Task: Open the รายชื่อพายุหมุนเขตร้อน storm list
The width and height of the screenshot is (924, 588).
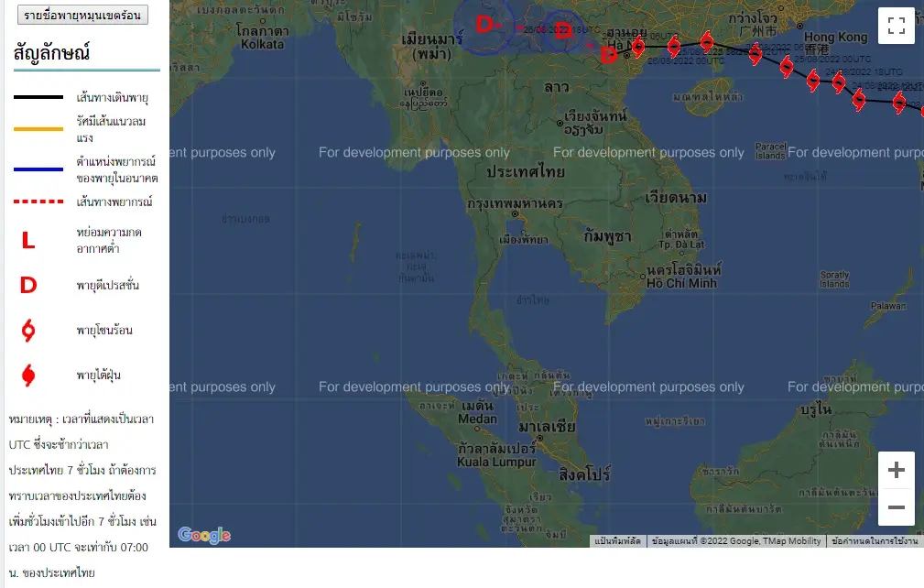Action: coord(82,16)
